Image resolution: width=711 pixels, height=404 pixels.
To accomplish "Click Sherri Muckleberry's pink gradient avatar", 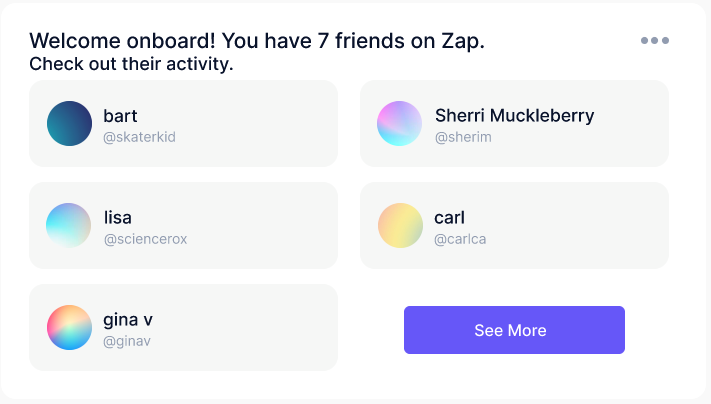I will 399,123.
